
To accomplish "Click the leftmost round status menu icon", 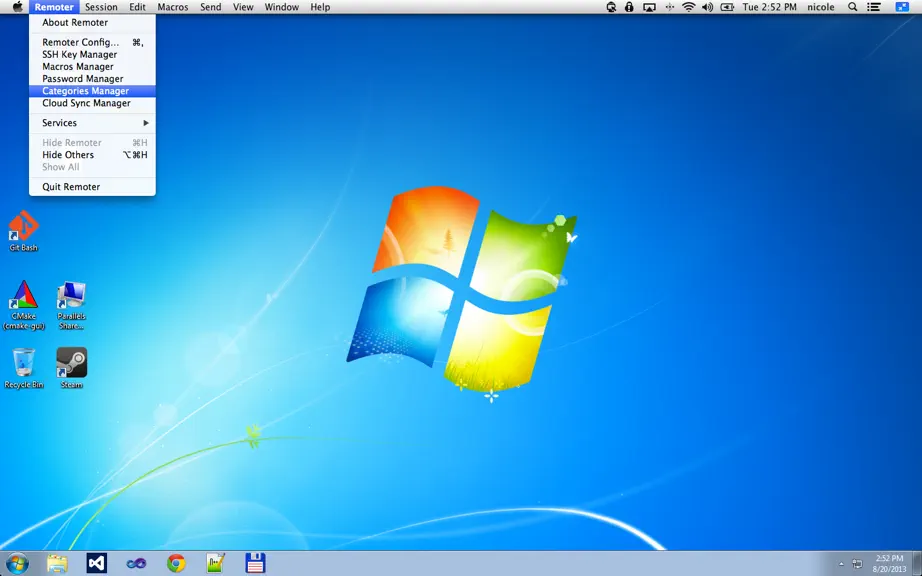I will tap(612, 7).
